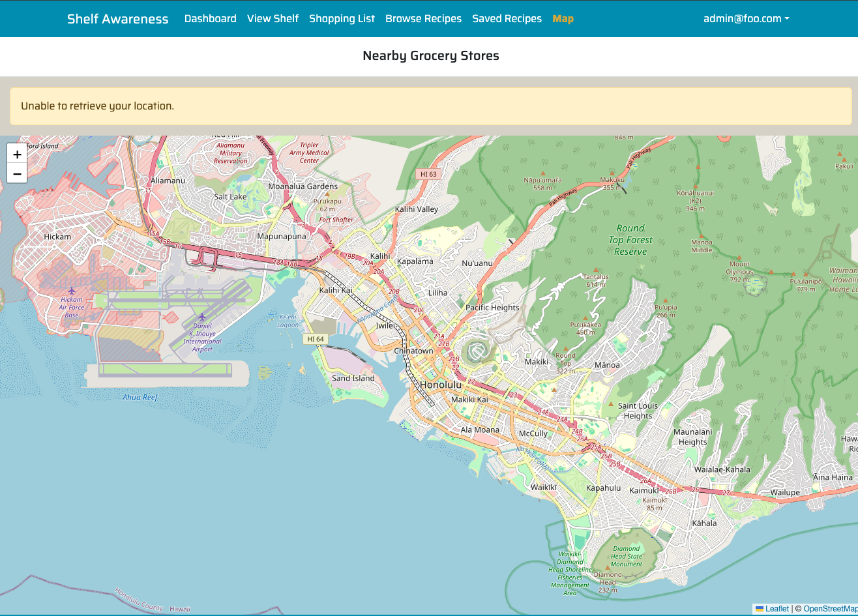Select the currently active Map tab
This screenshot has height=616, width=858.
(563, 18)
